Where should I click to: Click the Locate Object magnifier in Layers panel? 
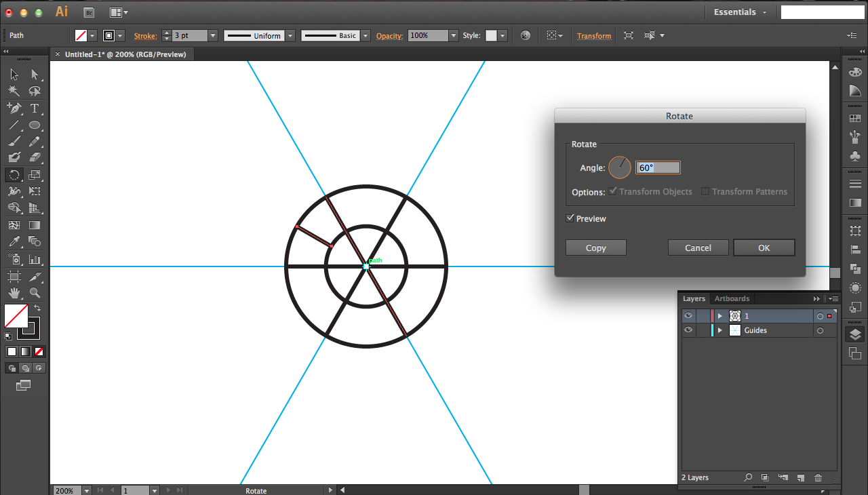[x=748, y=477]
